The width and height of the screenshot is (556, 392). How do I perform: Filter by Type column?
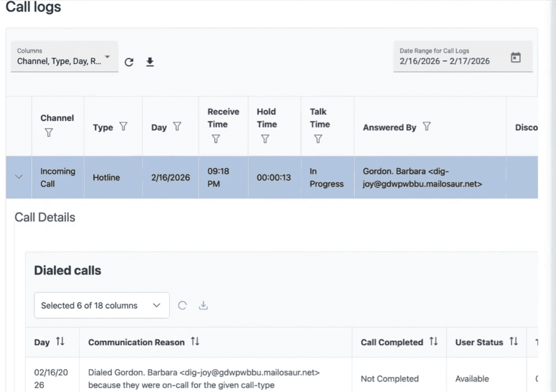123,127
